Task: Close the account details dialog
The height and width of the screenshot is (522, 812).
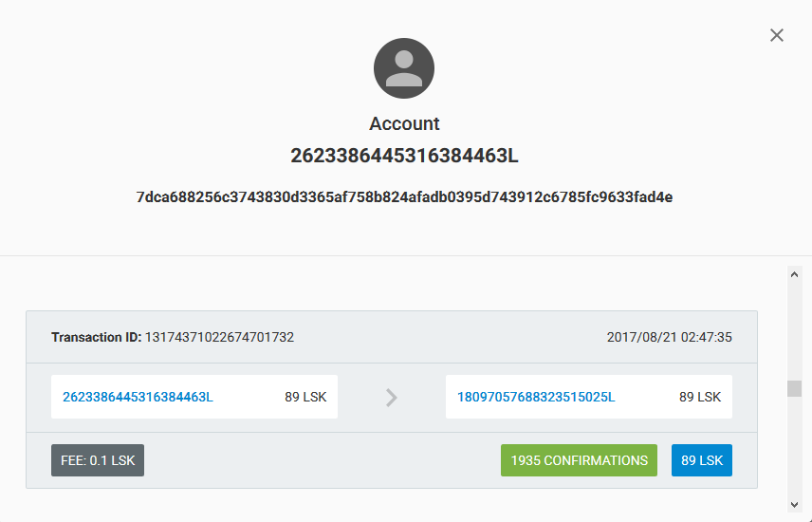Action: pyautogui.click(x=776, y=35)
